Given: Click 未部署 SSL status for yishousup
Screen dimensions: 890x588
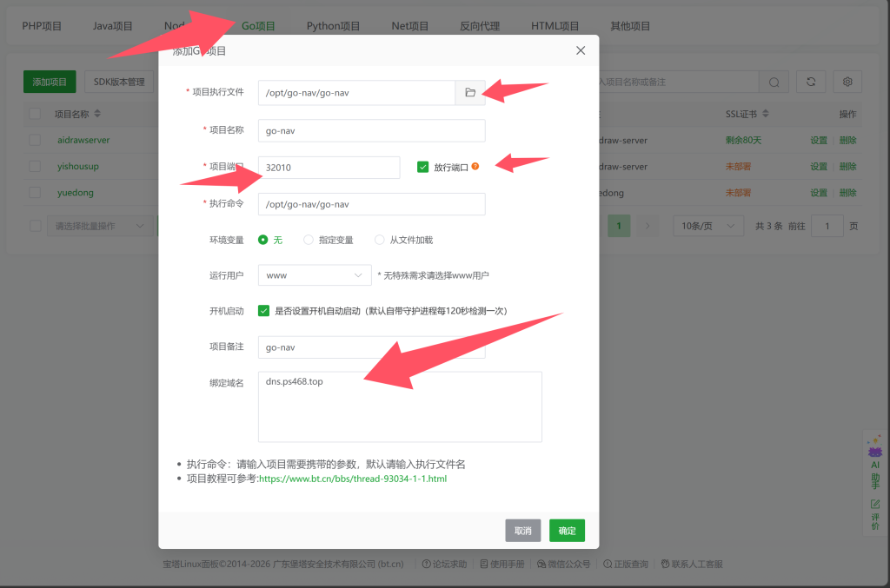Looking at the screenshot, I should [738, 166].
